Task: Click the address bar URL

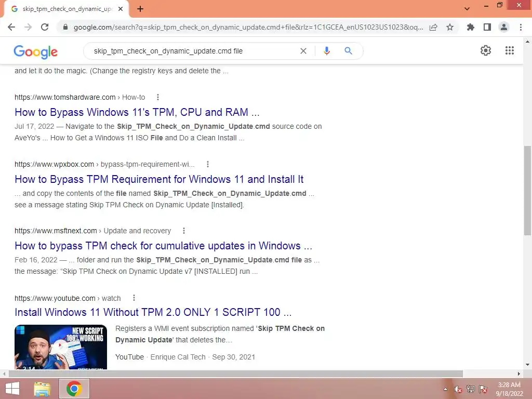Action: point(248,27)
